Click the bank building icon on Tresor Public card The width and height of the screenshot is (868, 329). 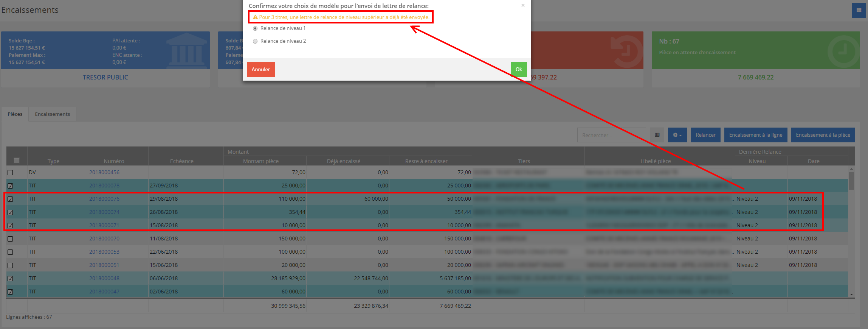click(x=186, y=50)
